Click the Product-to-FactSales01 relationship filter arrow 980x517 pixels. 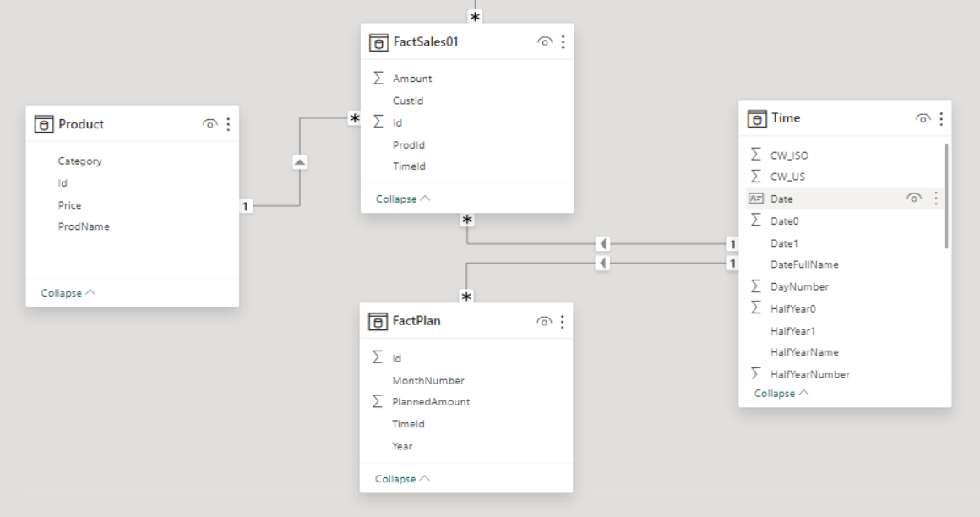300,162
